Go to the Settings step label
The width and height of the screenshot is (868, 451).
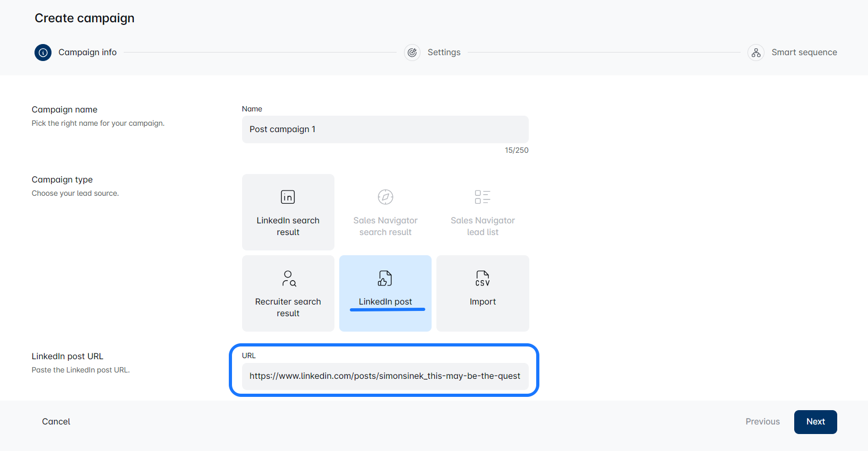click(x=444, y=53)
